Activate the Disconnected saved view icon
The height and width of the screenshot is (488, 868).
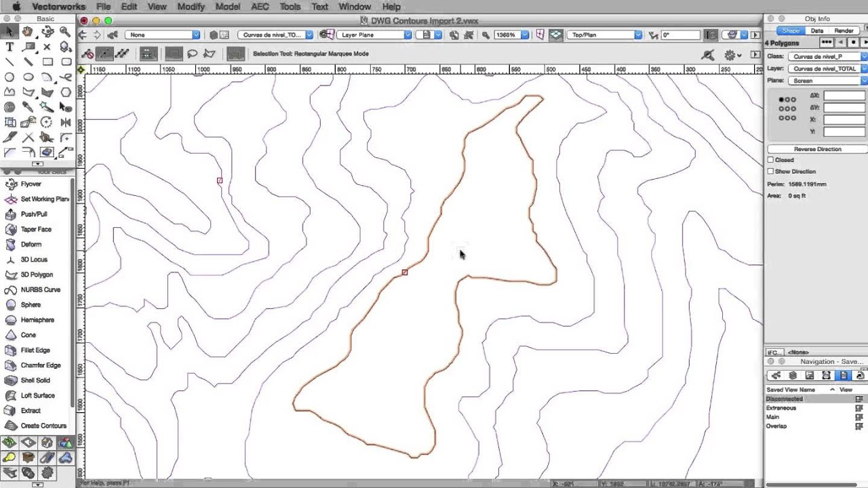click(859, 399)
